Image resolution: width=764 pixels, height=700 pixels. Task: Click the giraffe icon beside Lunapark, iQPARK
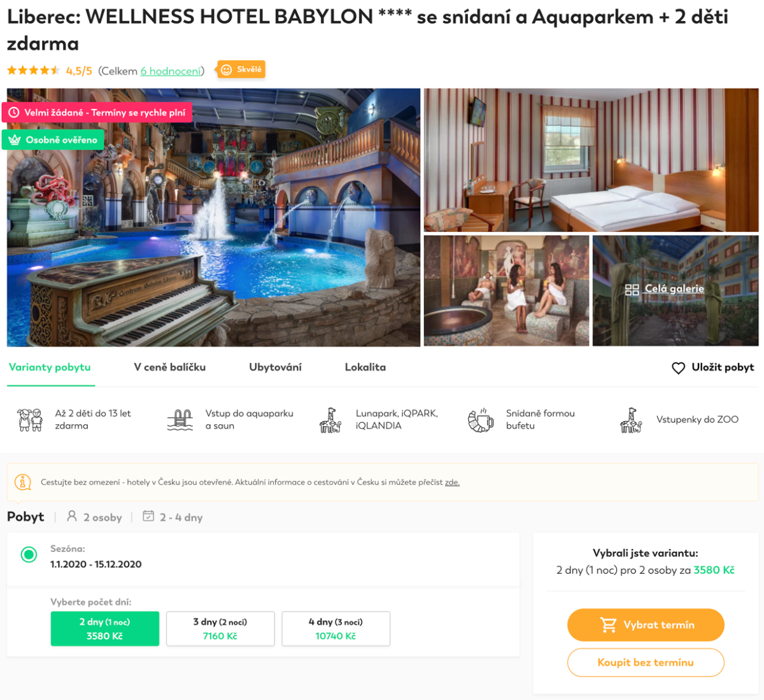(330, 420)
